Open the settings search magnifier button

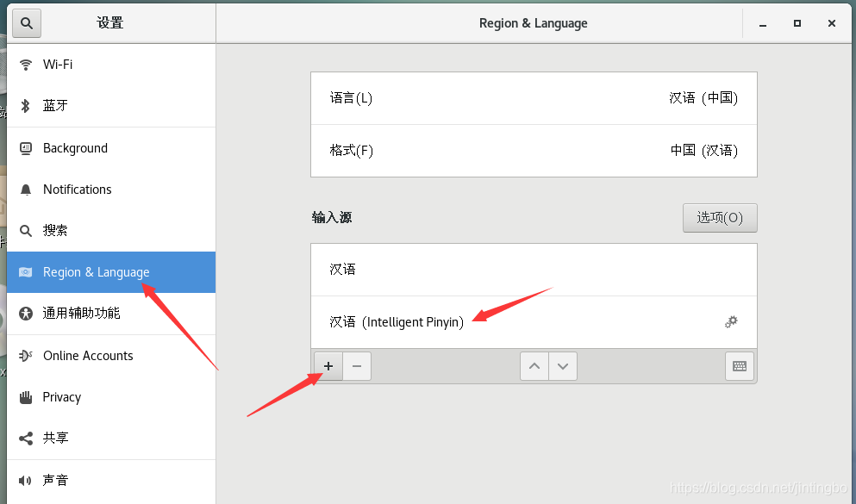click(26, 23)
